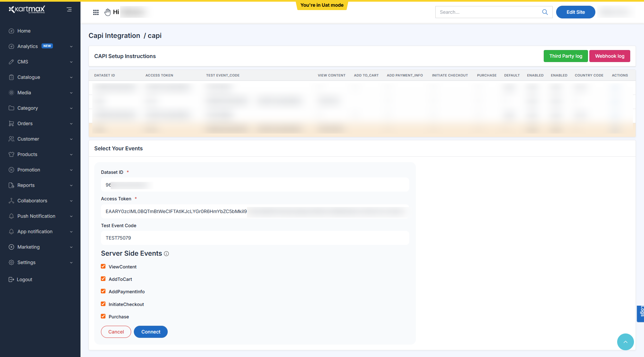Click the search magnifier icon
Screen dimensions: 644x357
pos(545,12)
